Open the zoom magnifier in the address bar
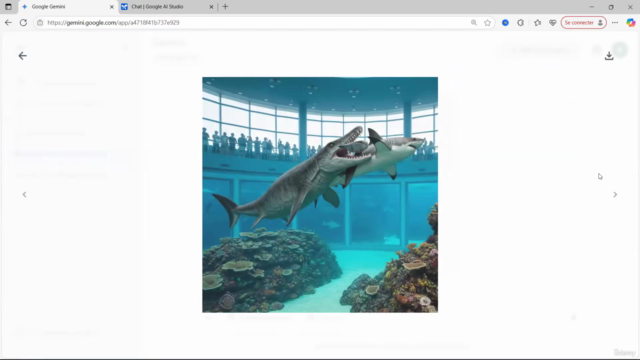640x360 pixels. pos(474,22)
